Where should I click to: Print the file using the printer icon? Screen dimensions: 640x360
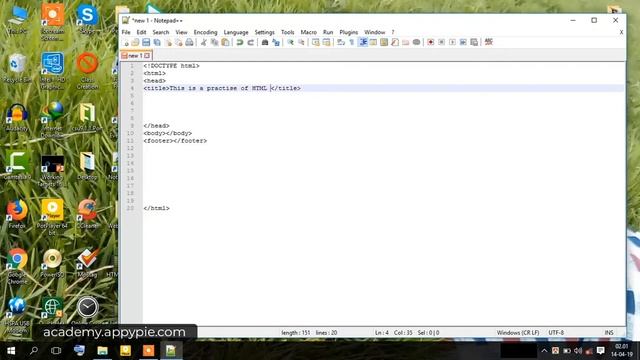[x=189, y=42]
